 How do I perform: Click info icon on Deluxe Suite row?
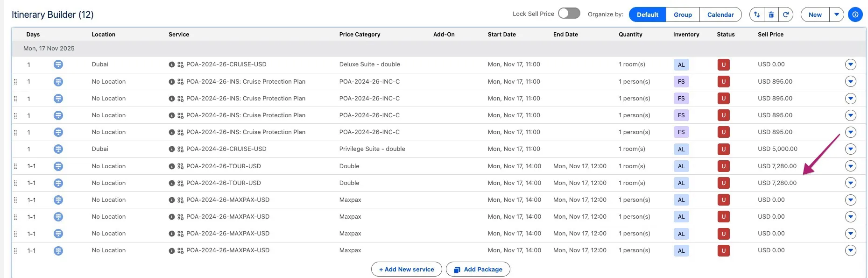[171, 65]
